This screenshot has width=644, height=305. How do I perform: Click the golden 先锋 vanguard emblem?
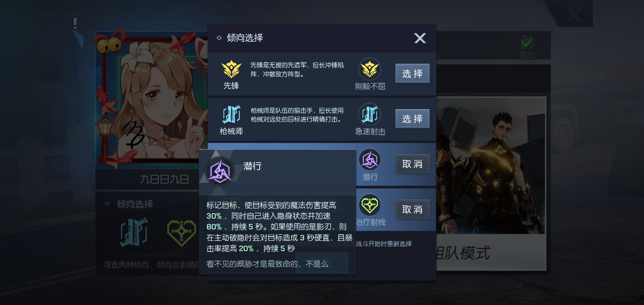click(x=231, y=69)
